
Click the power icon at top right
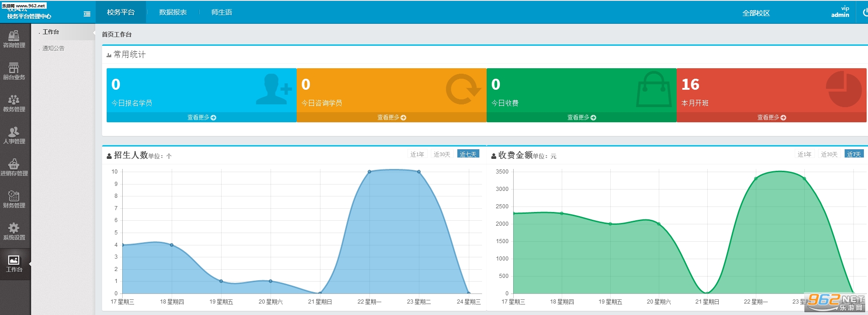[865, 13]
